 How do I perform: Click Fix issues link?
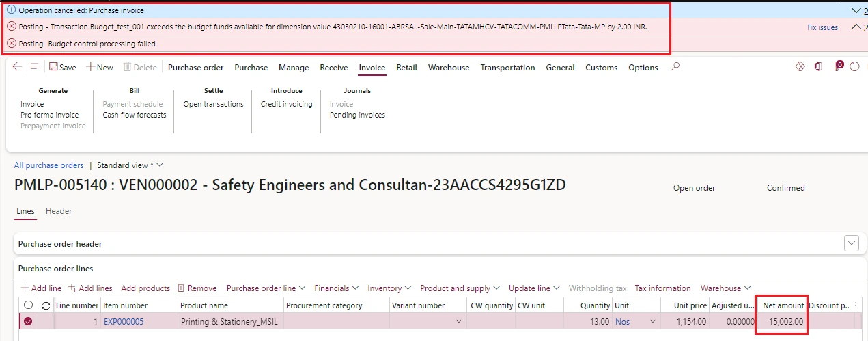[x=822, y=27]
